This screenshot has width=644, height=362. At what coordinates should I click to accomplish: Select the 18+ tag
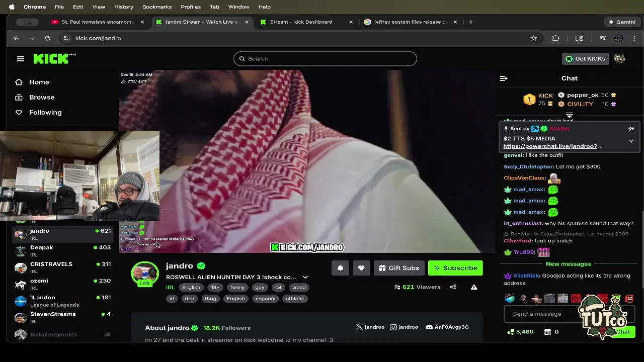click(x=215, y=288)
